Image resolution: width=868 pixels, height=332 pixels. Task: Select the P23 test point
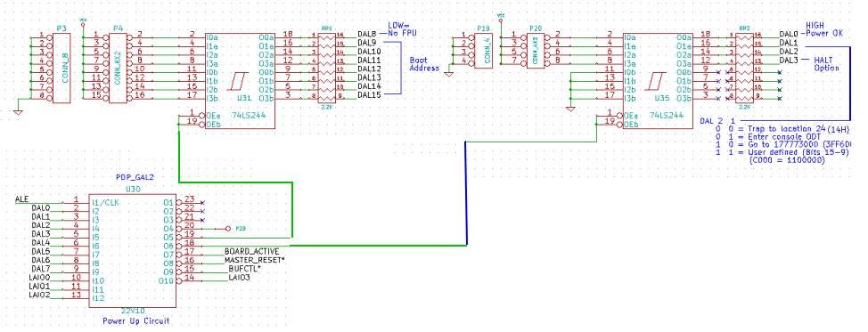coord(233,228)
